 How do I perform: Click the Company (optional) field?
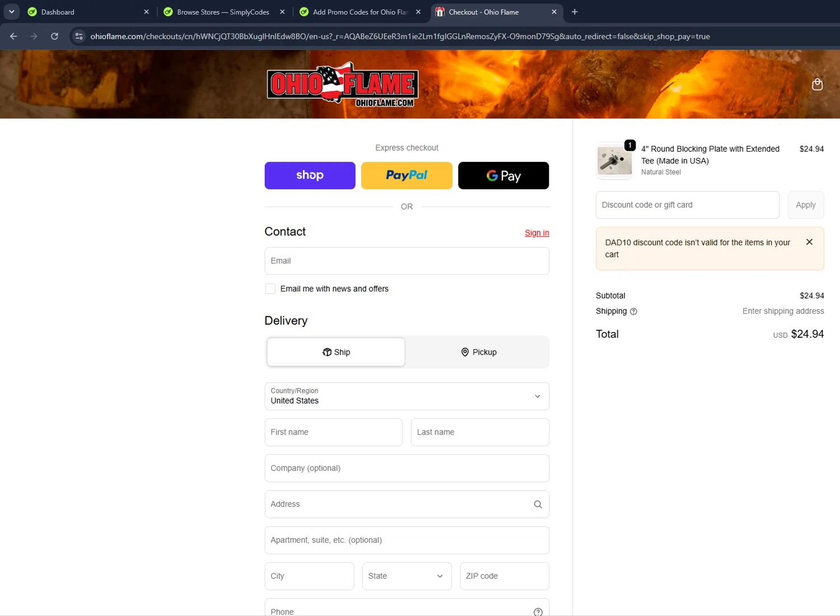tap(407, 468)
